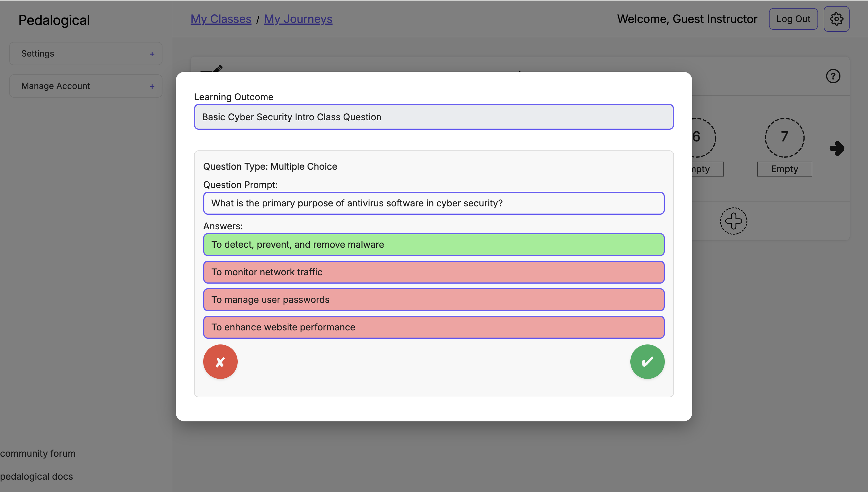Image resolution: width=868 pixels, height=492 pixels.
Task: Click the right arrow navigation icon
Action: (x=837, y=148)
